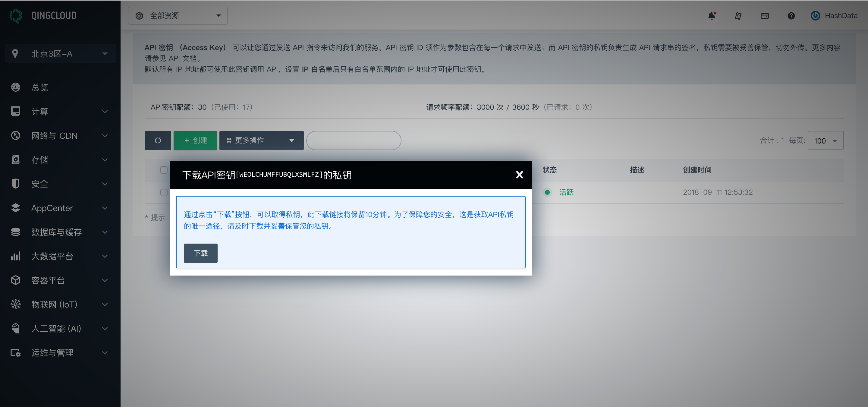This screenshot has width=868, height=407.
Task: Open the per-page 100 dropdown
Action: (826, 140)
